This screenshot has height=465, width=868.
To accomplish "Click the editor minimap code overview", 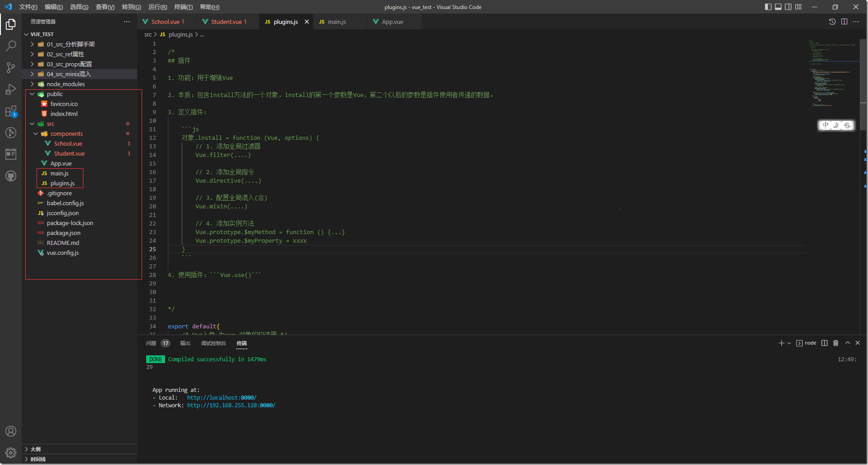I will click(x=833, y=74).
